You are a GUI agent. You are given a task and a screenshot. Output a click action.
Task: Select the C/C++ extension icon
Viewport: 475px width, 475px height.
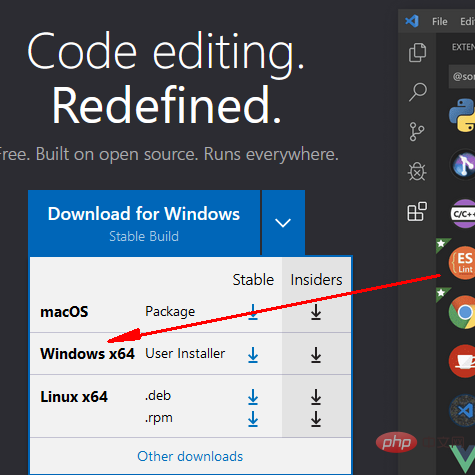(463, 214)
